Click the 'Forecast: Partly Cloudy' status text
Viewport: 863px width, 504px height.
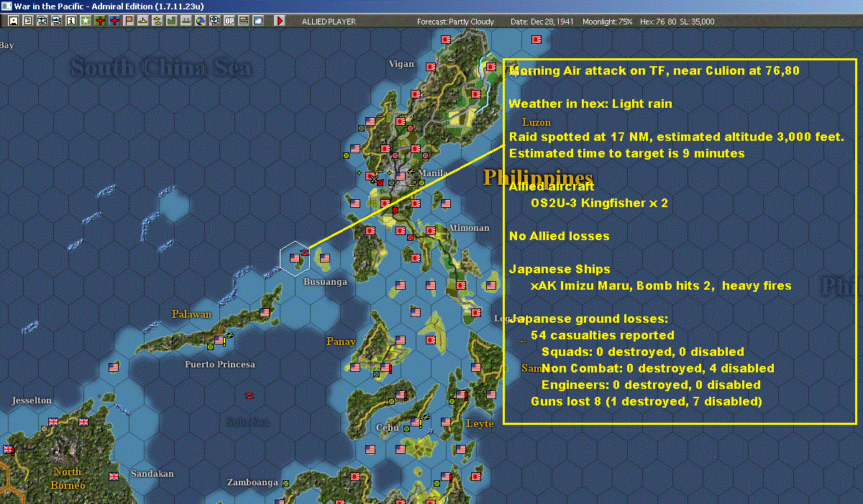coord(456,22)
